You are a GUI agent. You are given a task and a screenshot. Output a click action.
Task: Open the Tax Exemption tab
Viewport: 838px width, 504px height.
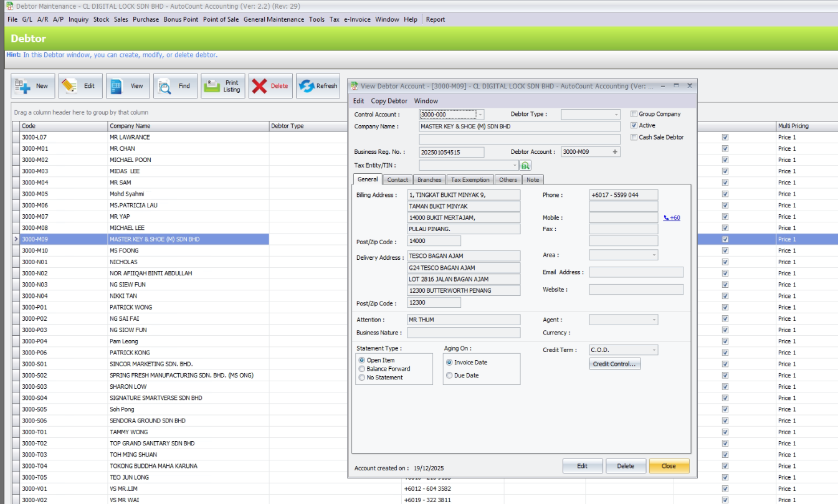click(x=470, y=179)
